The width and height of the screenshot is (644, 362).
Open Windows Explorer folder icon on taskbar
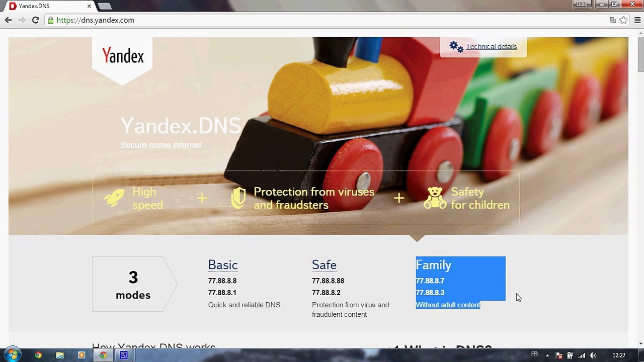point(60,355)
